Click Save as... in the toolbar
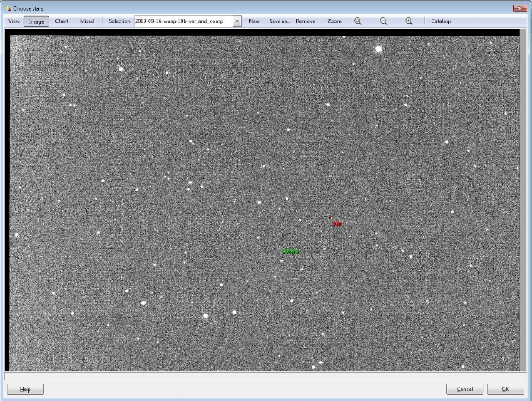The image size is (532, 401). 280,21
